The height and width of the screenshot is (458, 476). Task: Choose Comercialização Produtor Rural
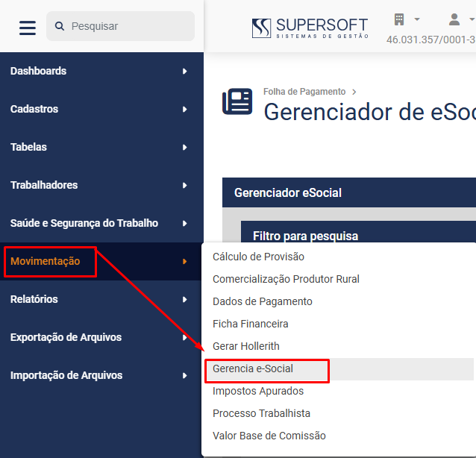337,279
